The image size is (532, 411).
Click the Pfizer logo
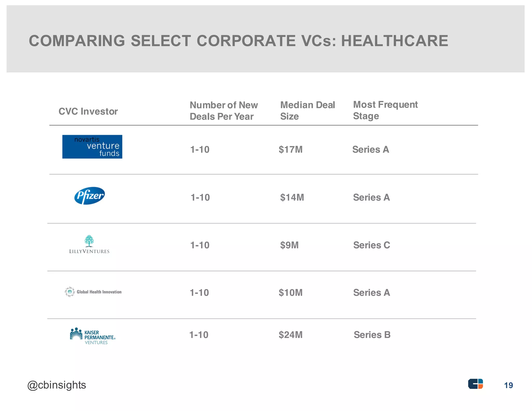pyautogui.click(x=90, y=196)
